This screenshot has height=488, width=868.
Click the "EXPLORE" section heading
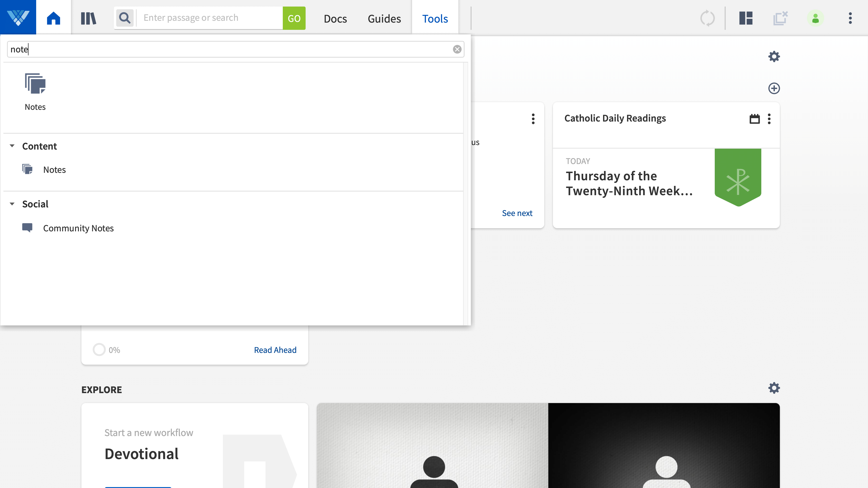pos(101,390)
